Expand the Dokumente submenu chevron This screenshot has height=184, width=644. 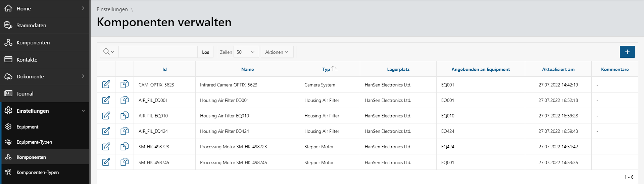pyautogui.click(x=83, y=76)
